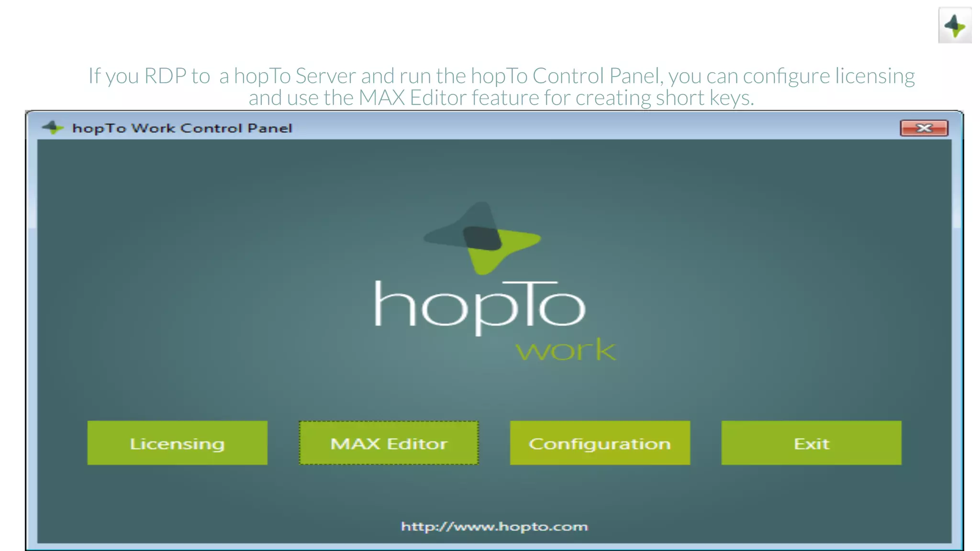Open the Configuration dialog

point(600,443)
